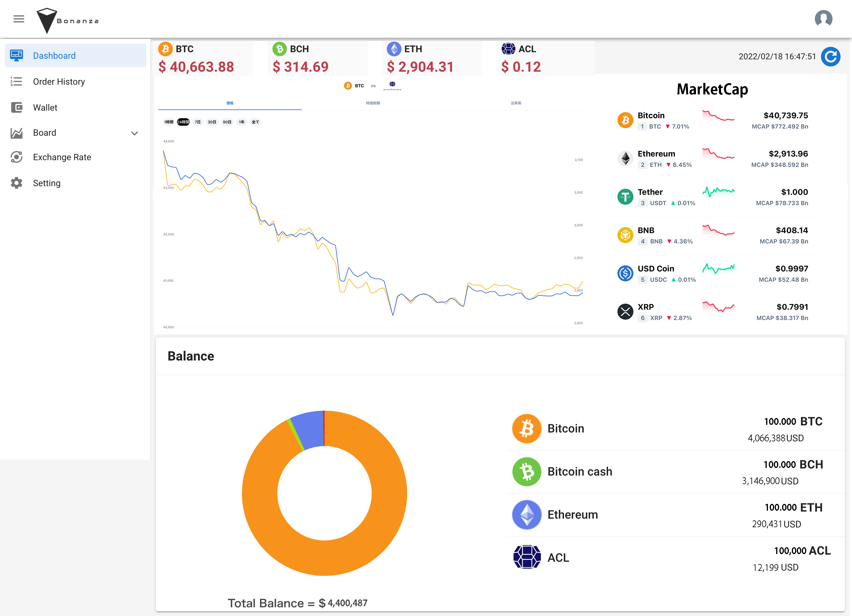Expand the Board submenu chevron
Image resolution: width=852 pixels, height=616 pixels.
point(135,133)
